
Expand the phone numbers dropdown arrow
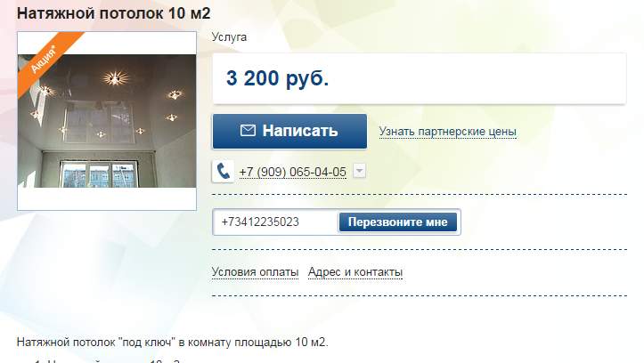359,171
